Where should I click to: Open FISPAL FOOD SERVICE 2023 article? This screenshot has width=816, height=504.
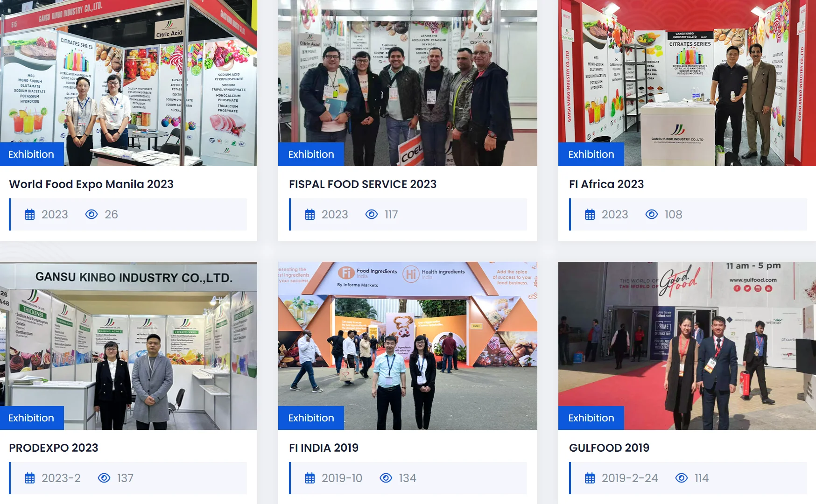click(x=363, y=184)
